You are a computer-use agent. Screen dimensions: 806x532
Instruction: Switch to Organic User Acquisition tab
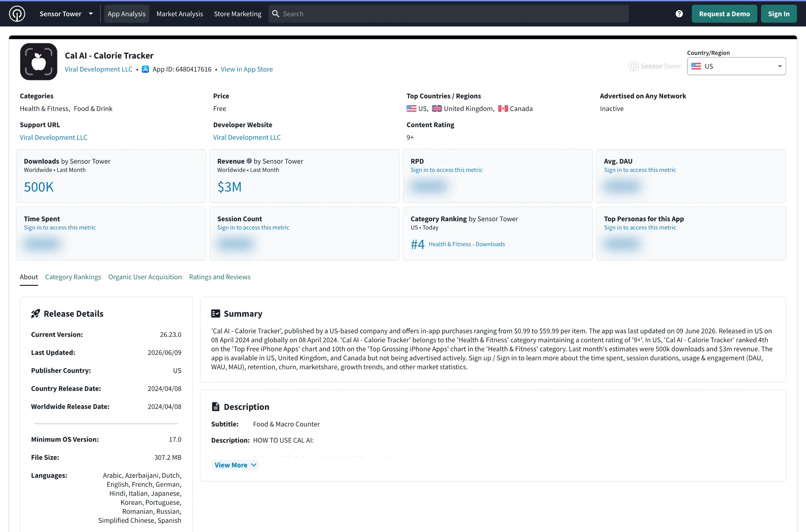[145, 277]
